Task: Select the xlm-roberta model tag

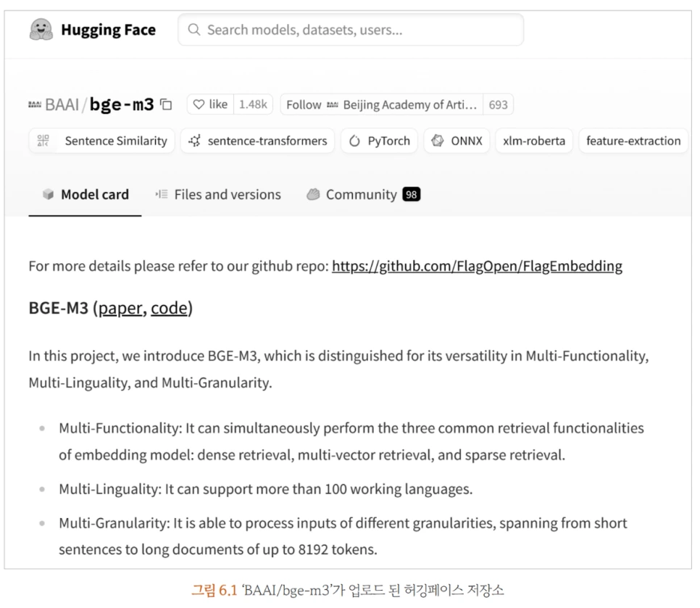Action: pos(534,141)
